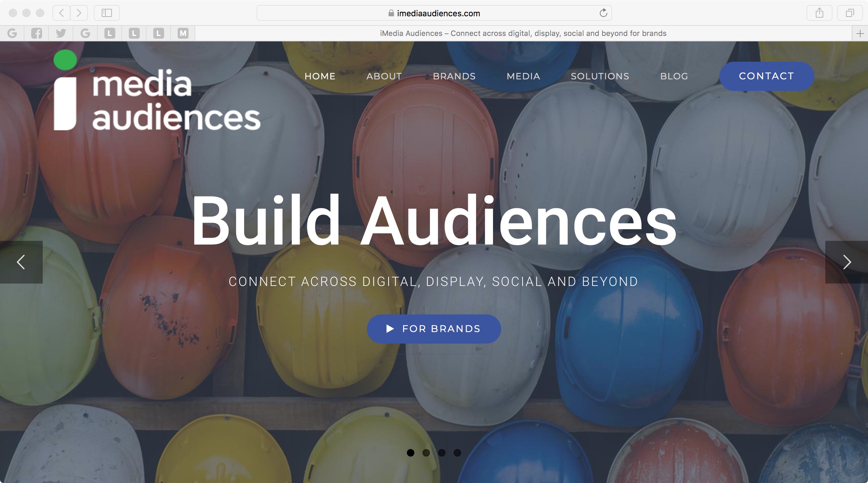The width and height of the screenshot is (868, 483).
Task: Open the Share sheet icon
Action: click(x=819, y=13)
